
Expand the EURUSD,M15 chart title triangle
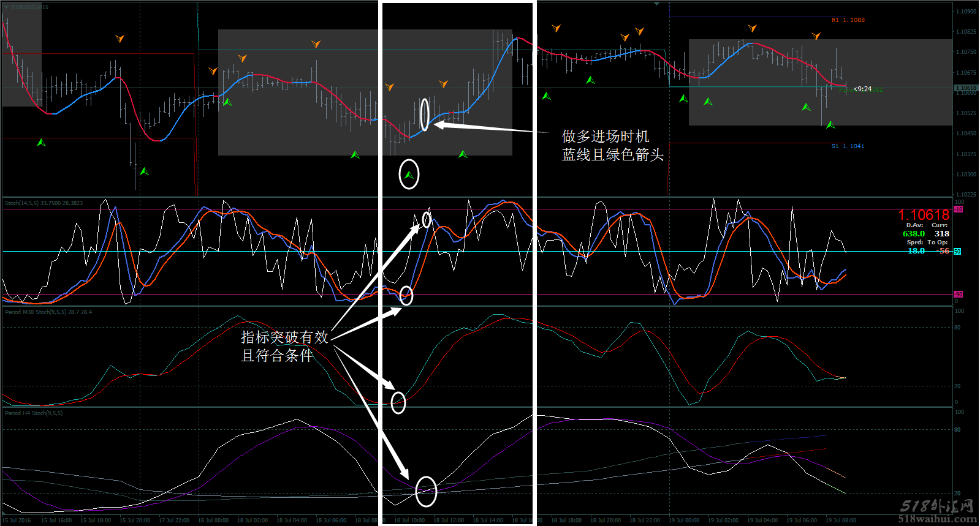[x=7, y=7]
